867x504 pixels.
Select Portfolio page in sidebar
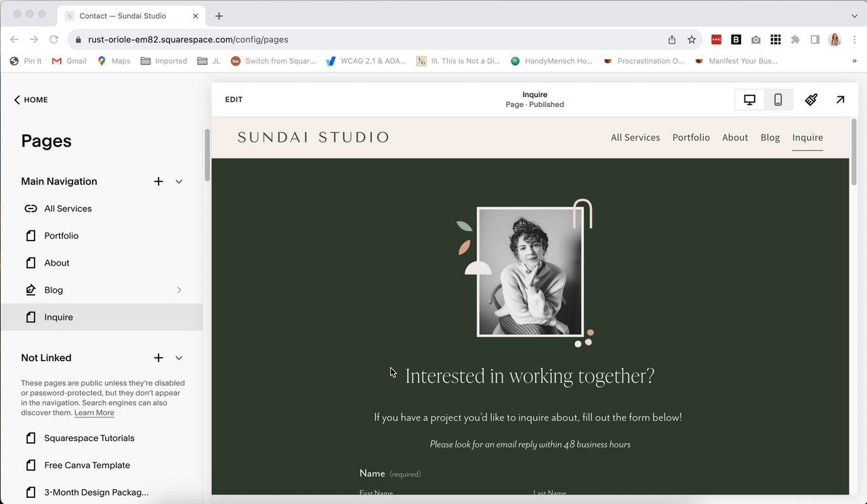tap(62, 236)
